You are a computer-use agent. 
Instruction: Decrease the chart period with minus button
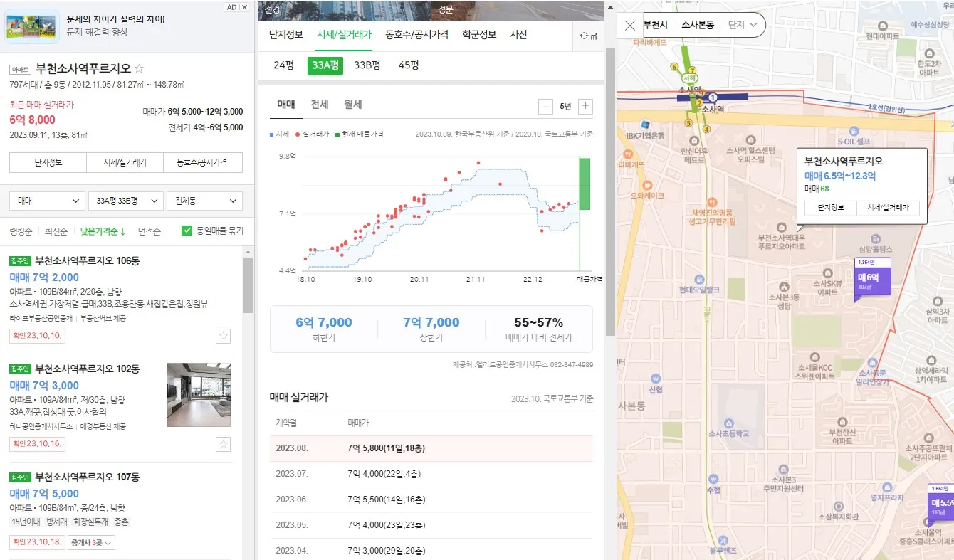pyautogui.click(x=545, y=106)
